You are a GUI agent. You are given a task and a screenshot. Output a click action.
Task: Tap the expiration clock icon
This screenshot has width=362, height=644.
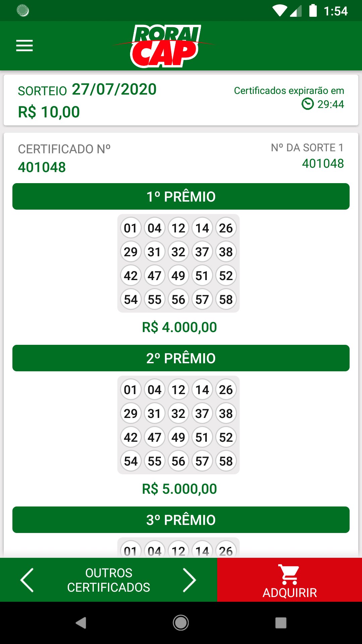tap(307, 104)
